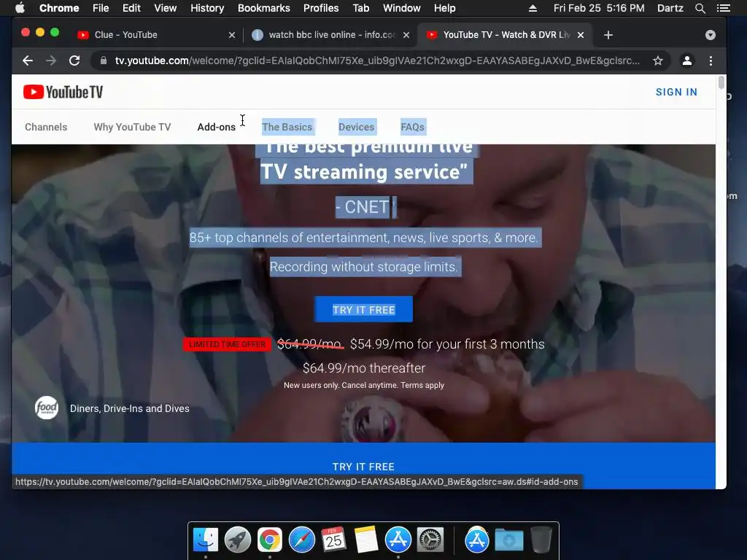Open Notes icon in the Dock
Image resolution: width=747 pixels, height=560 pixels.
point(366,540)
